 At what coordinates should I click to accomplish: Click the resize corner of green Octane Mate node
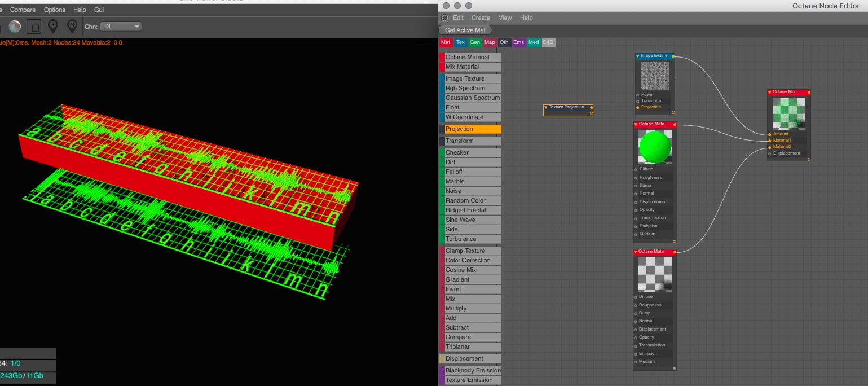pos(675,241)
